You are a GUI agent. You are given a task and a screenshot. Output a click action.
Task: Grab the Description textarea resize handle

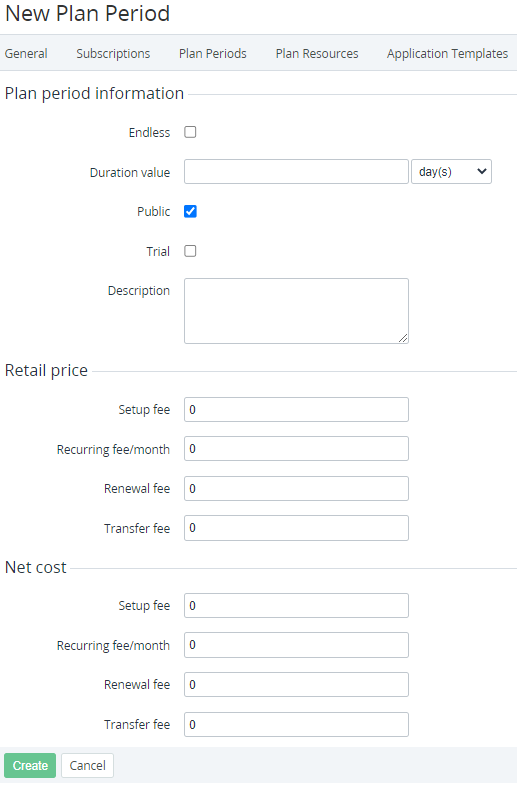click(403, 338)
